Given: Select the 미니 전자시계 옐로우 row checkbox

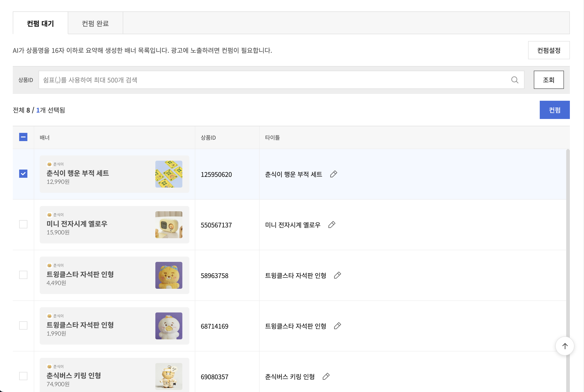Looking at the screenshot, I should (23, 224).
